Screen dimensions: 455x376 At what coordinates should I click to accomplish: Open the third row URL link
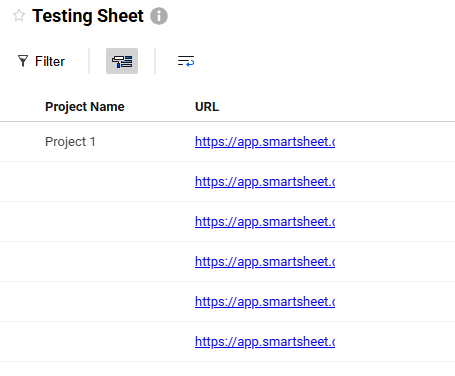coord(265,222)
